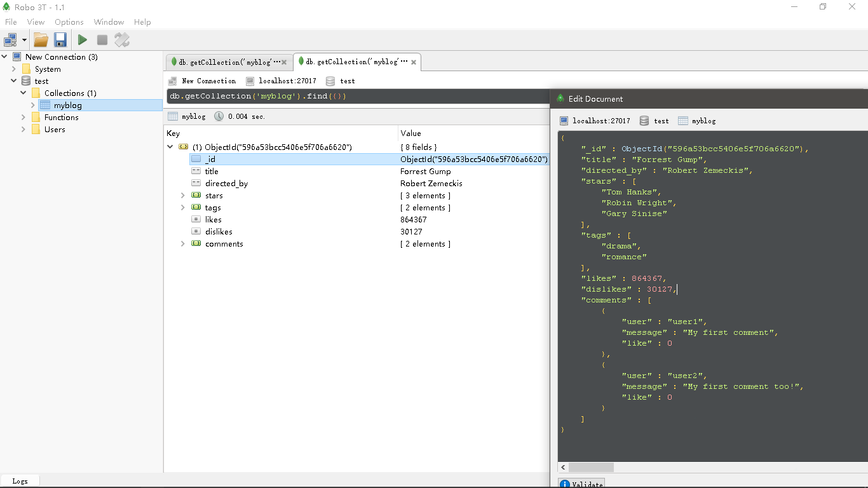This screenshot has height=488, width=868.
Task: Close the second active getCollection tab
Action: (x=414, y=62)
